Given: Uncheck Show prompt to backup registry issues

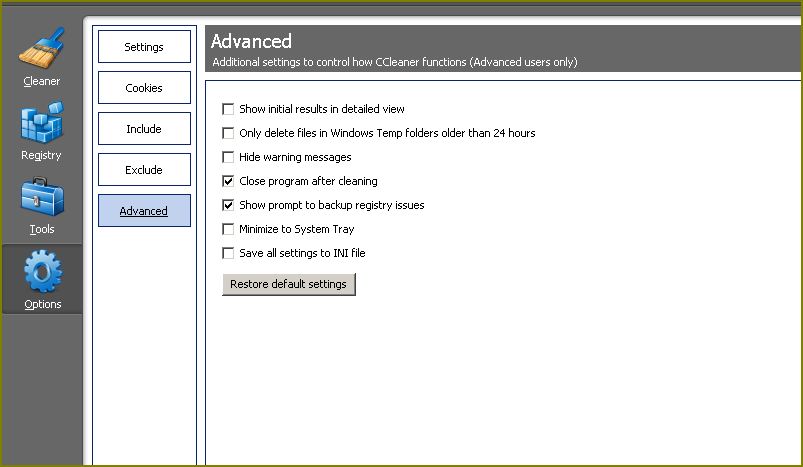Looking at the screenshot, I should click(x=228, y=205).
